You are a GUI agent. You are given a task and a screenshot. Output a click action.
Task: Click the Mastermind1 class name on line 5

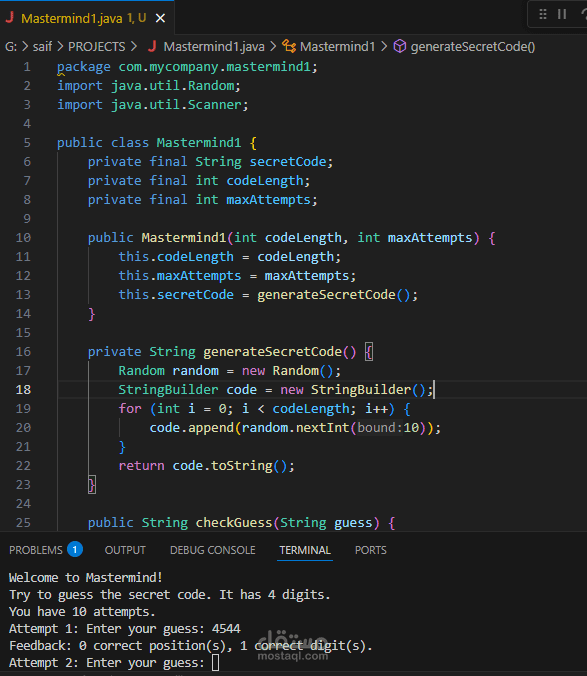[198, 143]
